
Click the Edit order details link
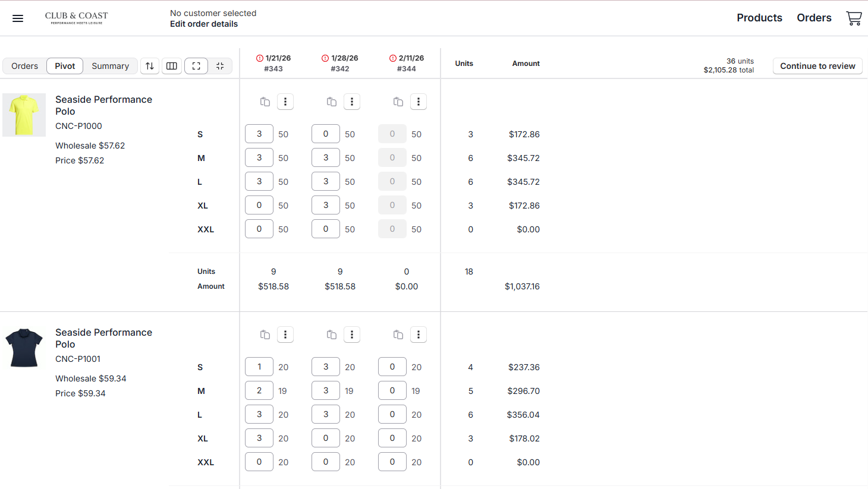(204, 24)
